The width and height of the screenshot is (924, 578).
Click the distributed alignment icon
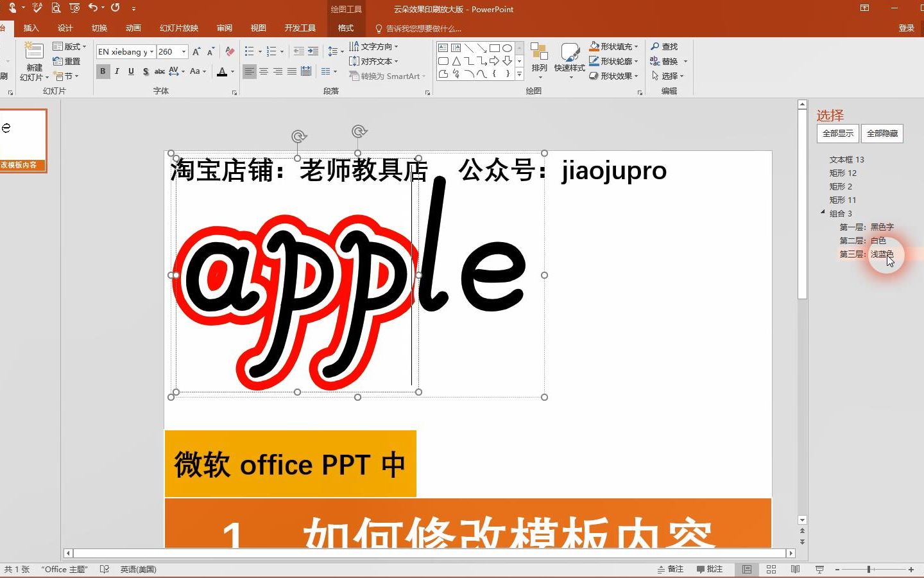(306, 71)
